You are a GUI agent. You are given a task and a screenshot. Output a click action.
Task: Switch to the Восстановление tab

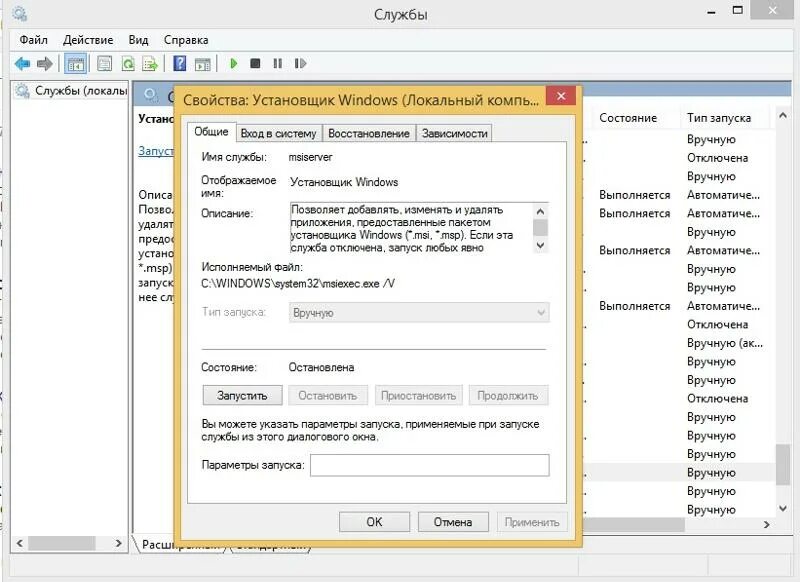[x=369, y=134]
